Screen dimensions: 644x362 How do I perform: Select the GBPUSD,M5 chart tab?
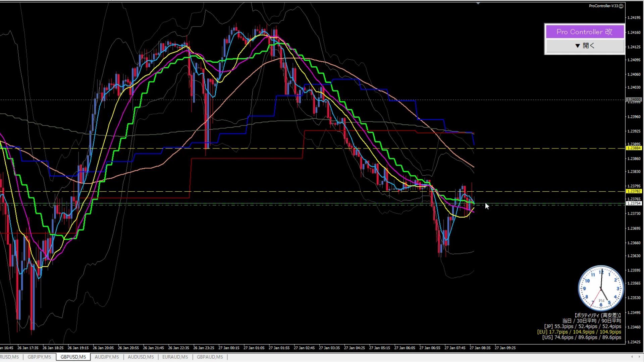[x=73, y=357]
